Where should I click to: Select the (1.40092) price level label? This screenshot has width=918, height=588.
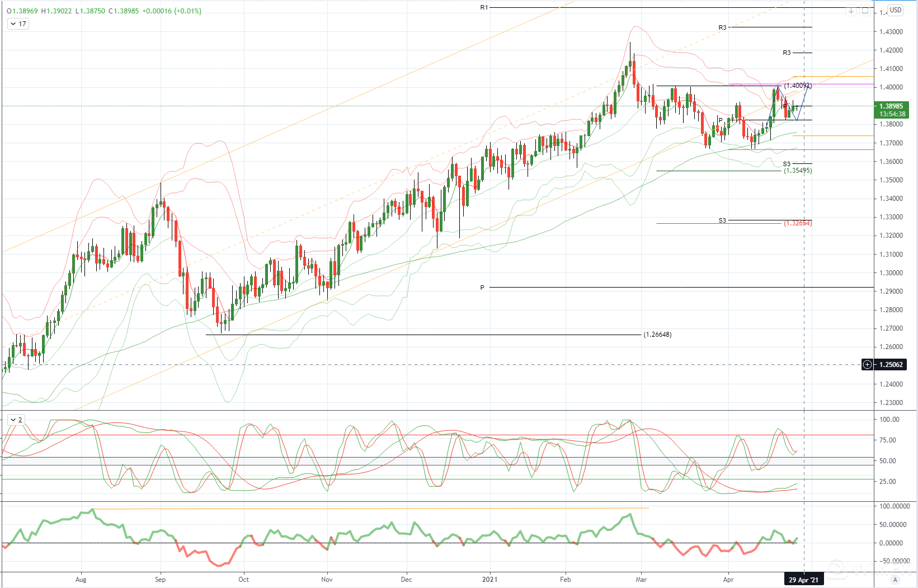(797, 86)
